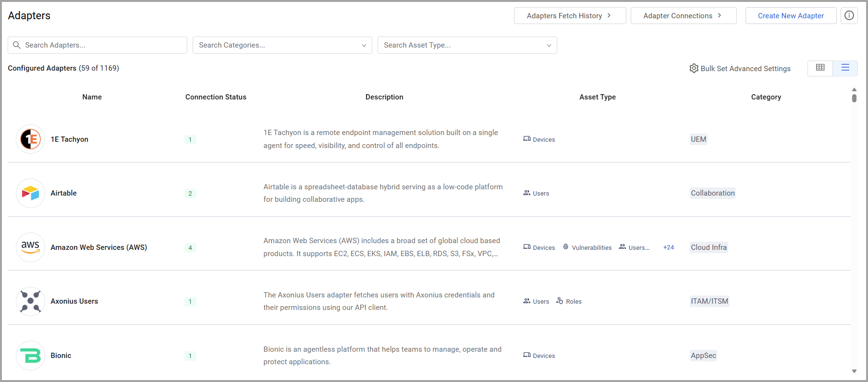Click Devices icon in 1E Tachyon row

click(x=527, y=139)
